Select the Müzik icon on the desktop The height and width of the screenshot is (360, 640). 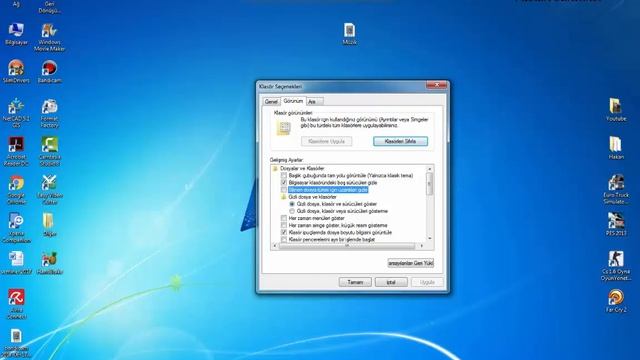(349, 33)
